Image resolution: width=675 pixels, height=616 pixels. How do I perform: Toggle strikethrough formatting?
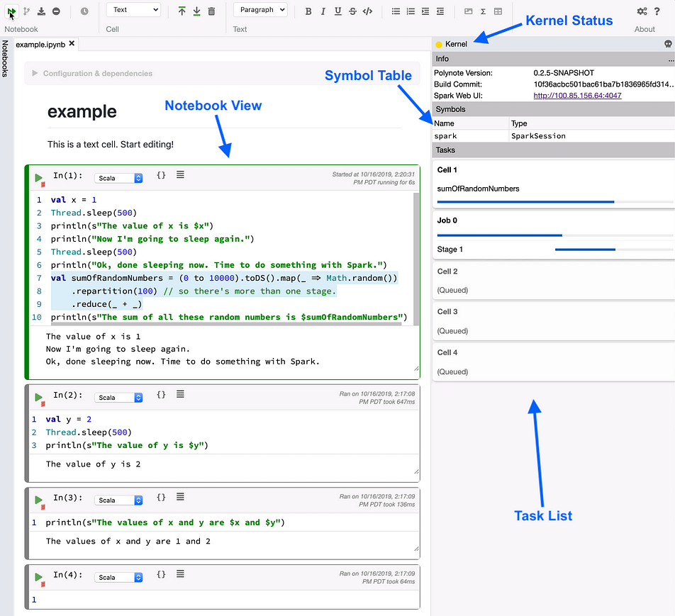[352, 11]
